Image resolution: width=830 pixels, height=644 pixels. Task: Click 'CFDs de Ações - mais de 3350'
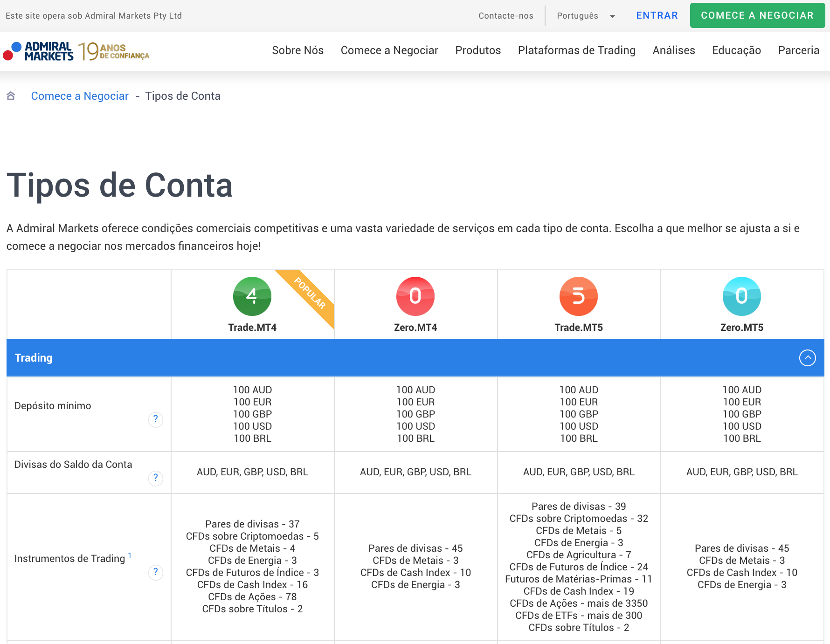click(x=579, y=603)
